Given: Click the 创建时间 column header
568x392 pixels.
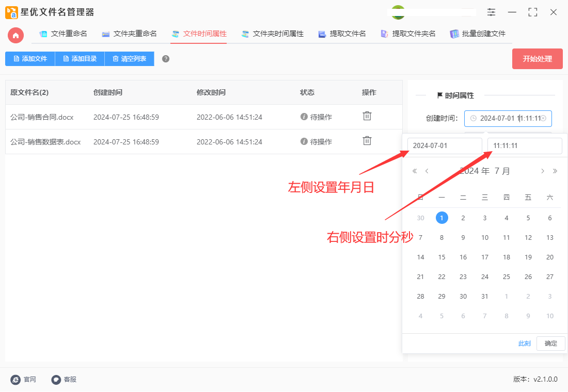Looking at the screenshot, I should coord(107,93).
